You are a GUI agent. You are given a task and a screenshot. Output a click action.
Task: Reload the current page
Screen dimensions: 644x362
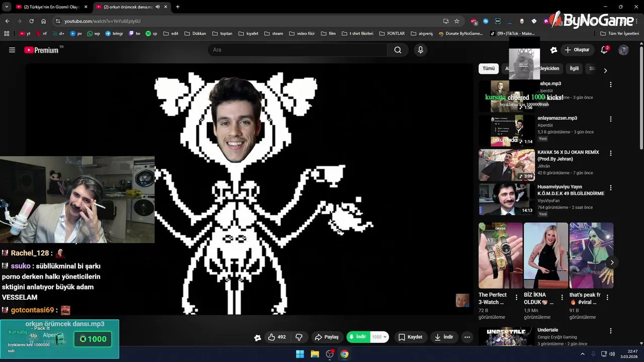tap(31, 21)
